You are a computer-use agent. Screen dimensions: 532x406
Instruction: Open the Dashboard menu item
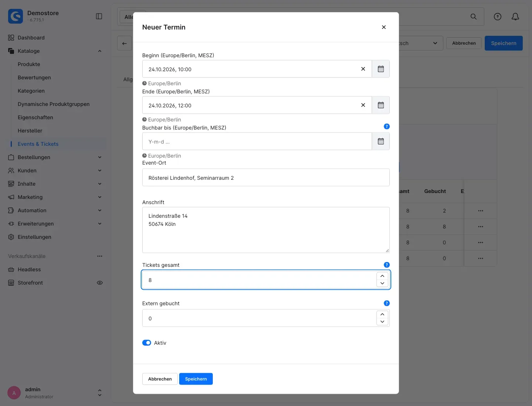(31, 38)
